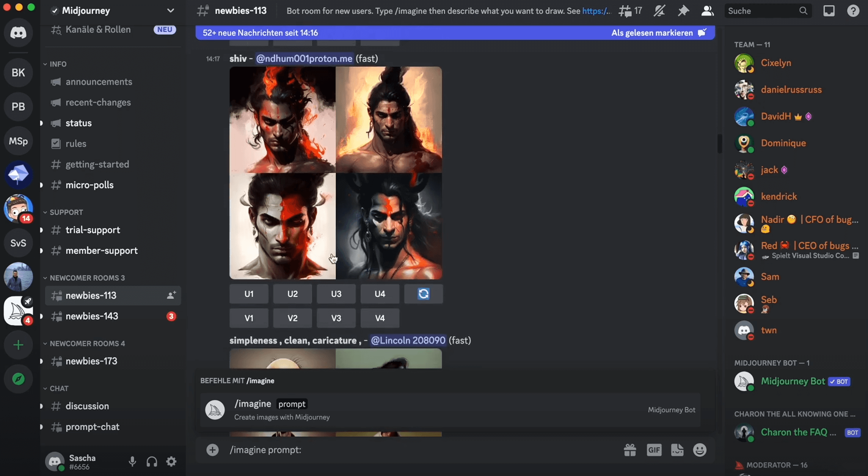
Task: Open the inbox icon
Action: pos(829,11)
